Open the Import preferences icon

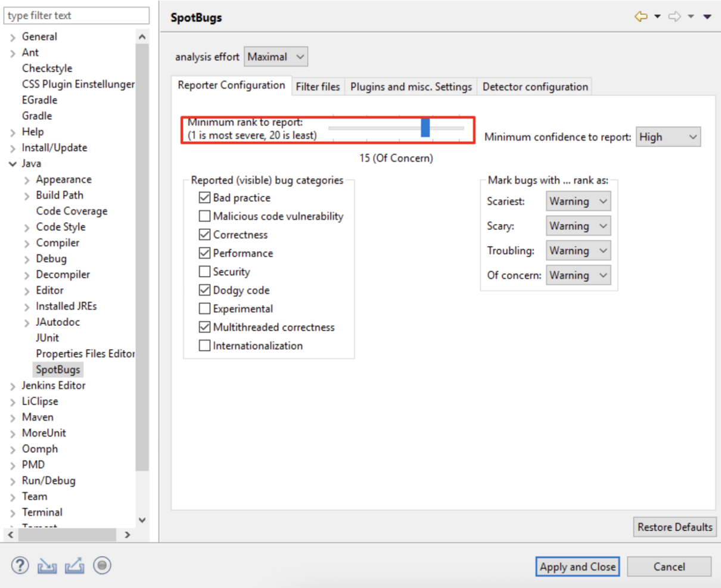pyautogui.click(x=48, y=565)
